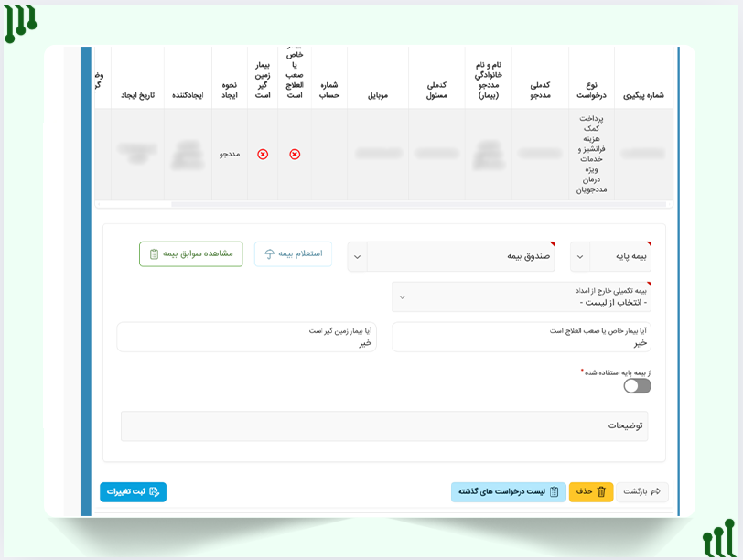Click the ایجادکننده column header
This screenshot has width=743, height=560.
188,95
